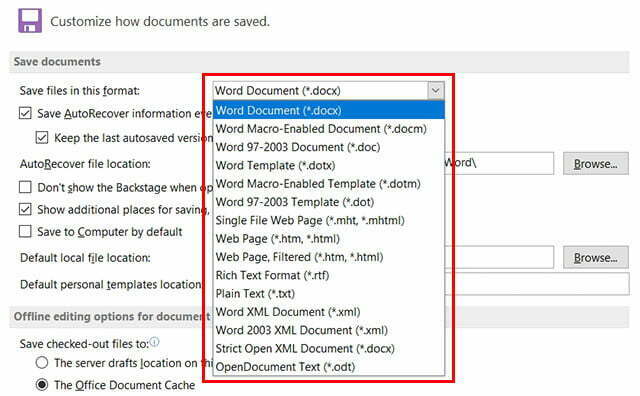Click the info icon beside Save checked-out files to
Screen dimensions: 640x396
[154, 342]
